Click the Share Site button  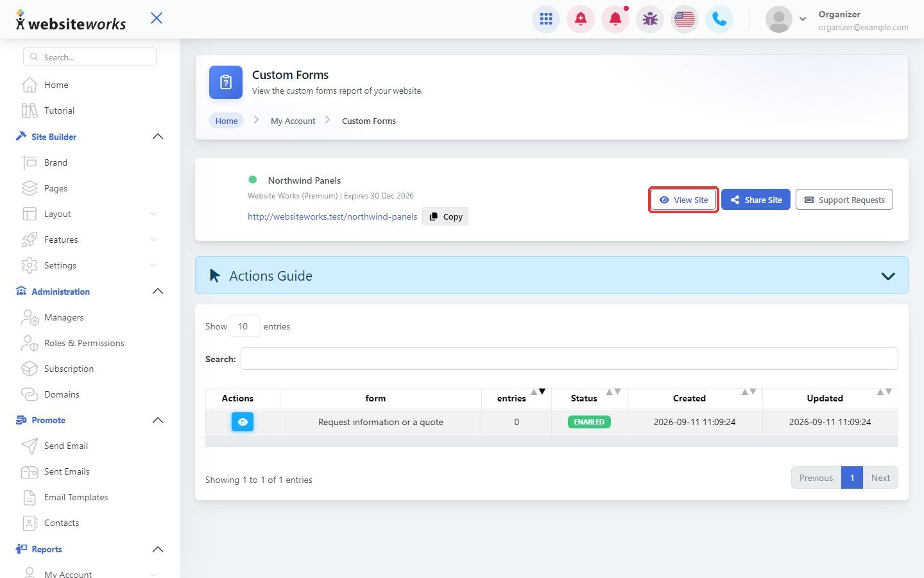pos(756,200)
